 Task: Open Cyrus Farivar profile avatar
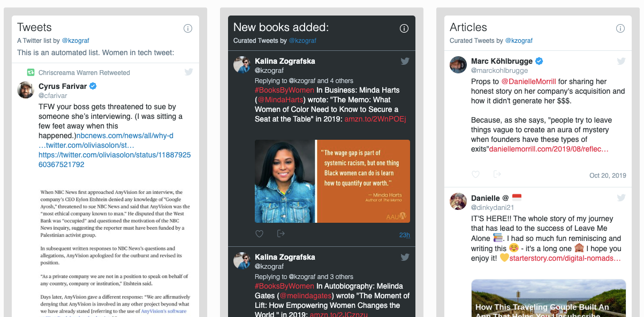tap(26, 90)
